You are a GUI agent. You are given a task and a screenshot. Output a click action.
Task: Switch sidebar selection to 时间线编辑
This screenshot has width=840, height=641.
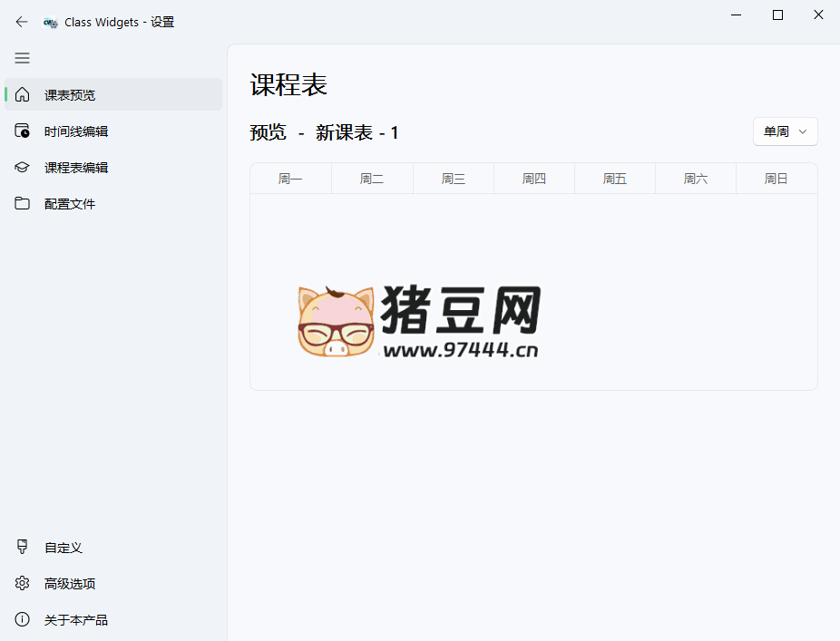point(76,131)
